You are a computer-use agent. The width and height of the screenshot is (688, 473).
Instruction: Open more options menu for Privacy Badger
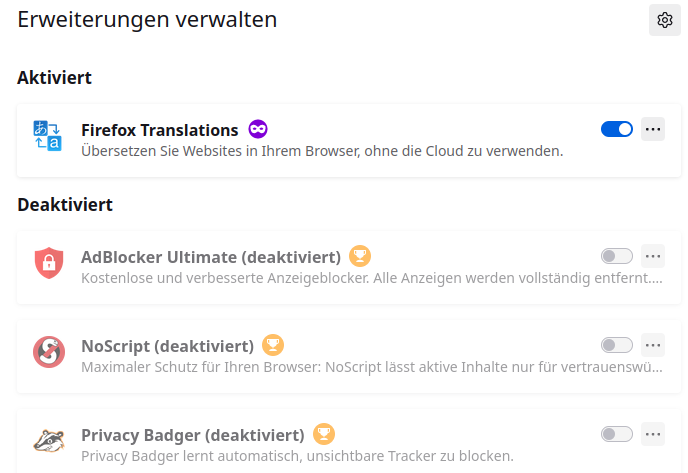pos(653,434)
